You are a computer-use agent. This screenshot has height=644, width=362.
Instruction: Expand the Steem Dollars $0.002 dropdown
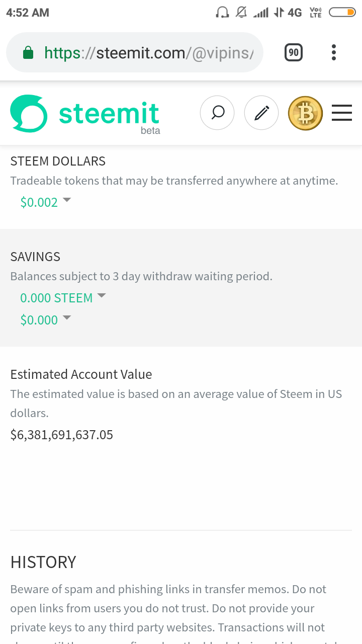(45, 202)
